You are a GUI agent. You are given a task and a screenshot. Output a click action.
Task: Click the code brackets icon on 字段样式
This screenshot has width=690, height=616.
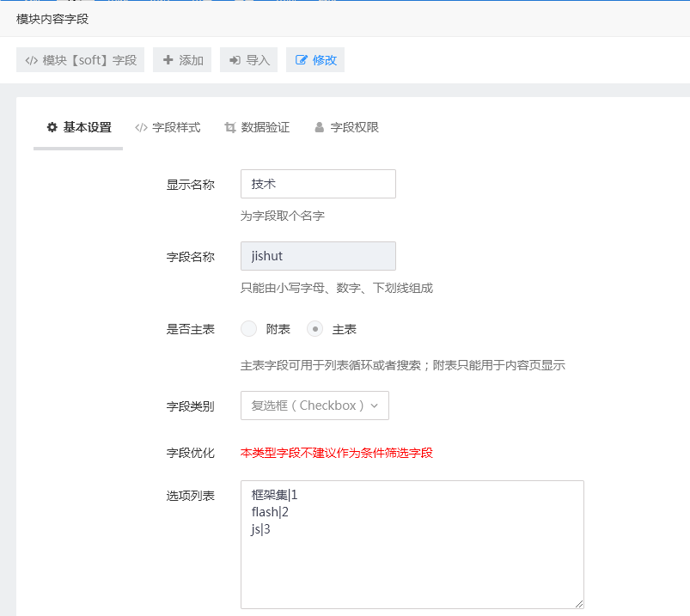tap(141, 127)
